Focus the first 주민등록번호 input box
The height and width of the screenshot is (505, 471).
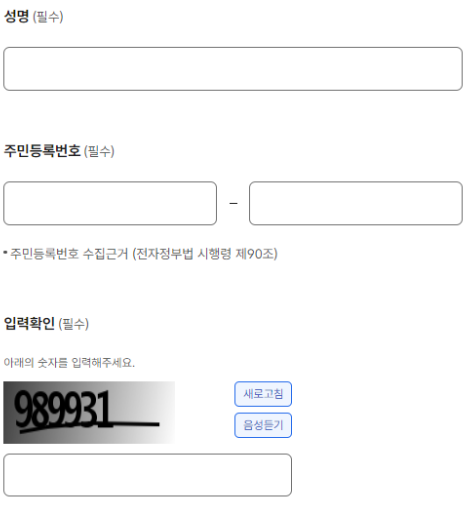click(110, 203)
